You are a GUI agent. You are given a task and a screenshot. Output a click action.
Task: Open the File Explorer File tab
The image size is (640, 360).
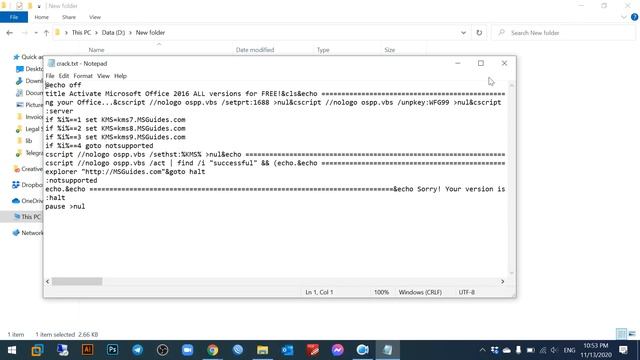14,17
